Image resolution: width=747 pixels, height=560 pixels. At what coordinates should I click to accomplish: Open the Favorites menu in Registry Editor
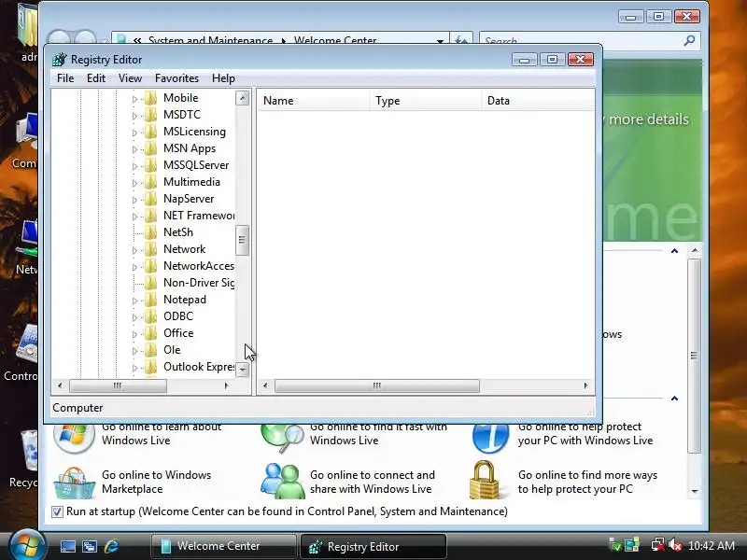click(176, 78)
